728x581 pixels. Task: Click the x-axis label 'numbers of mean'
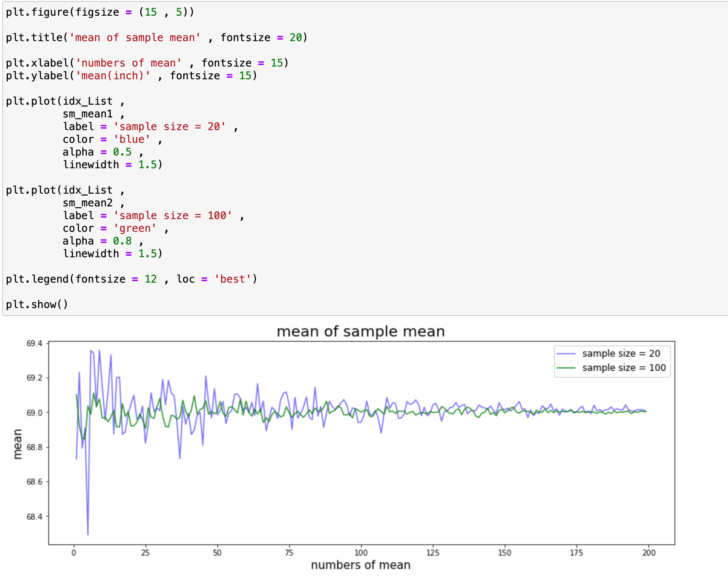pyautogui.click(x=360, y=565)
